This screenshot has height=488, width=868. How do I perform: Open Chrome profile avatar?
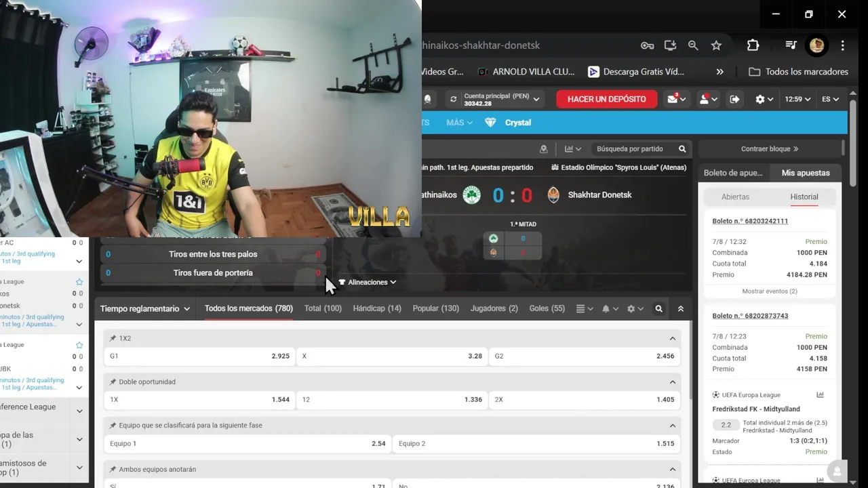(x=816, y=45)
